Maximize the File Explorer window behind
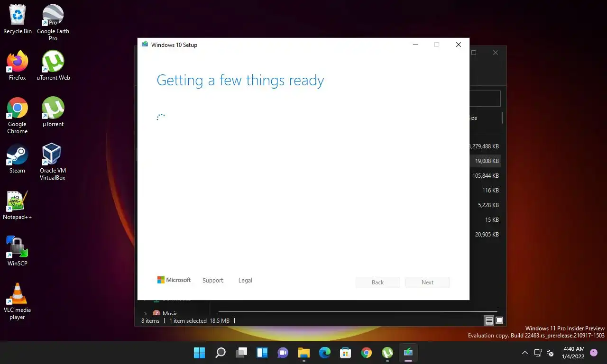The image size is (607, 364). pos(474,53)
